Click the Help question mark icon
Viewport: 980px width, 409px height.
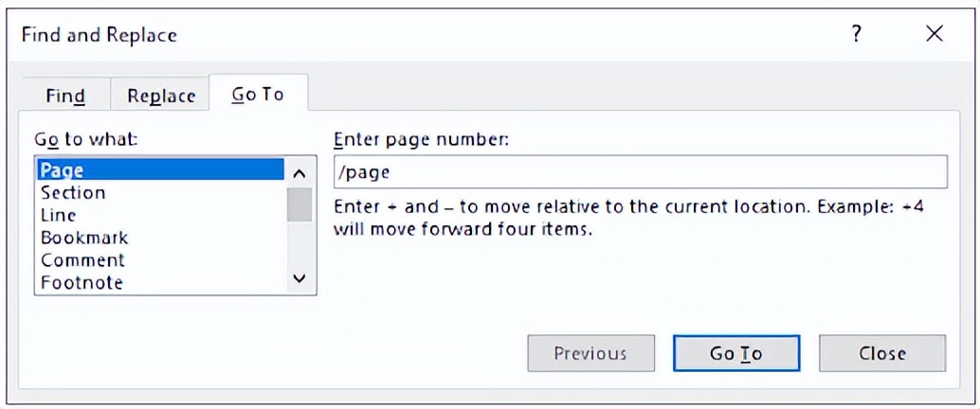coord(857,35)
